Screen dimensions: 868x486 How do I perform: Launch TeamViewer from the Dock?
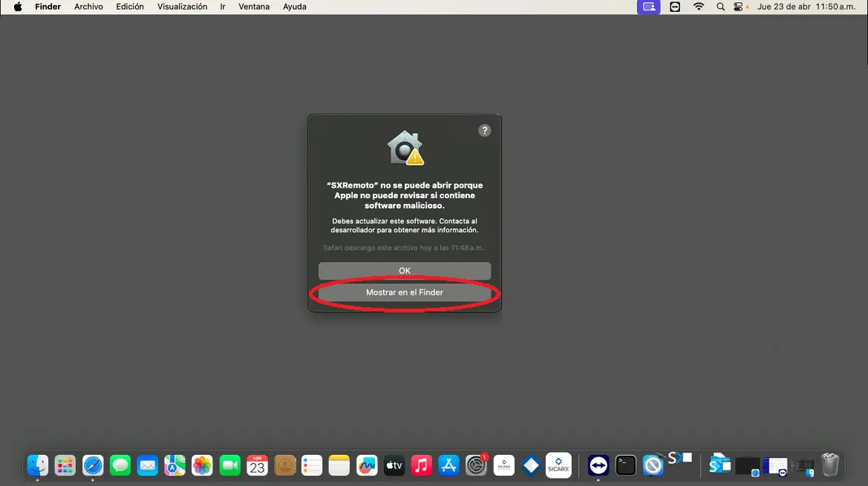tap(598, 465)
